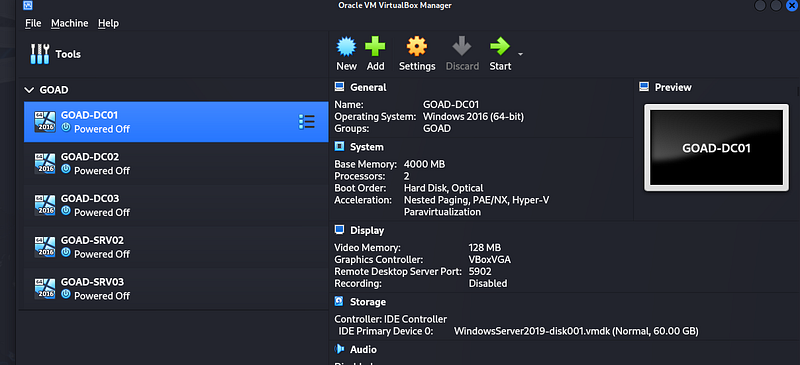Click the GOAD-DC02 Windows 2016 OS icon
The height and width of the screenshot is (365, 800).
(45, 163)
